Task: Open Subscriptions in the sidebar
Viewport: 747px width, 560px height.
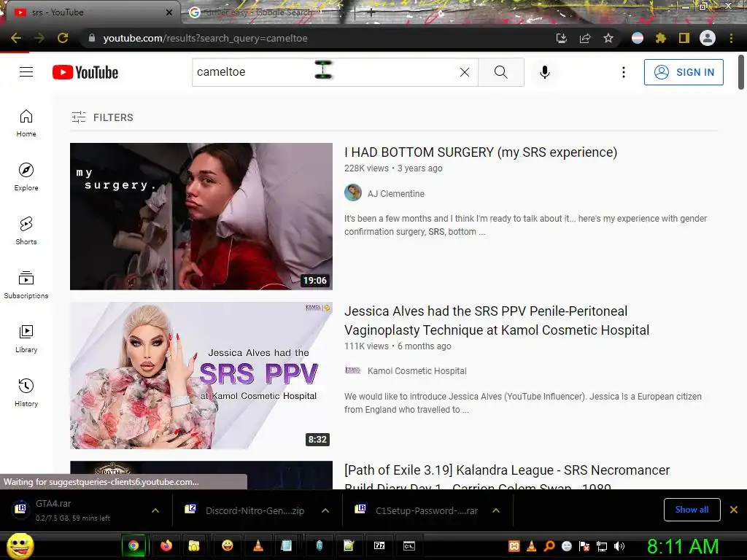Action: (x=26, y=285)
